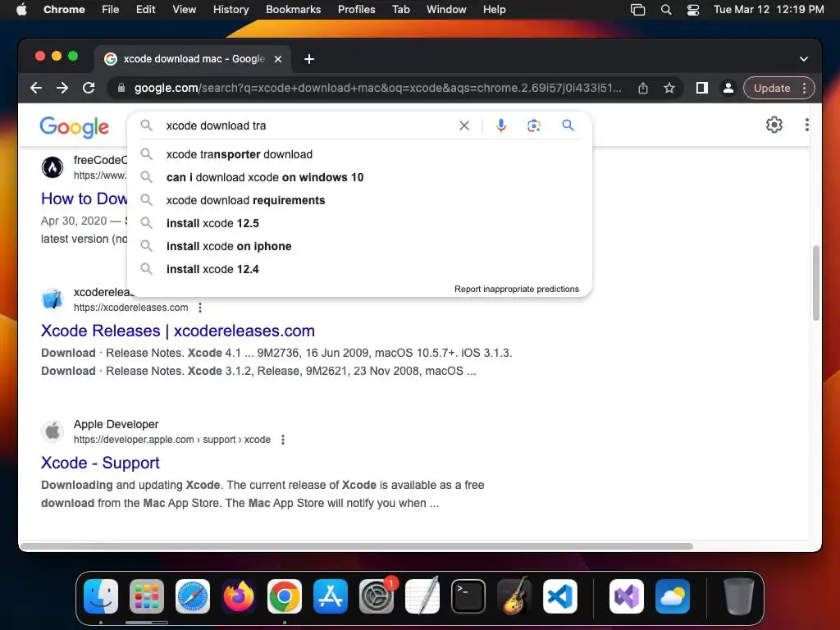Open the weather app in the Dock
840x630 pixels.
click(x=673, y=596)
